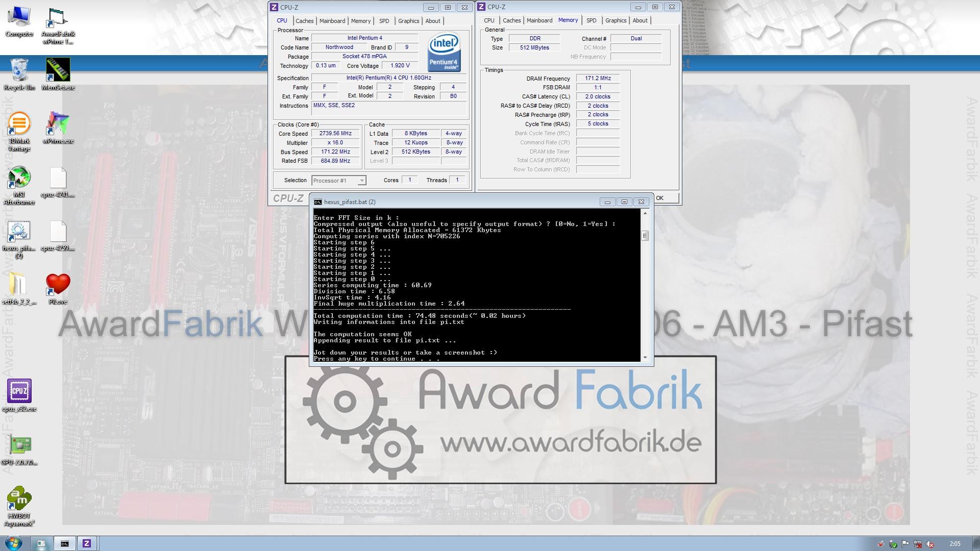The width and height of the screenshot is (980, 551).
Task: Select the hexus pifast (2) shortcut icon
Action: coord(19,240)
